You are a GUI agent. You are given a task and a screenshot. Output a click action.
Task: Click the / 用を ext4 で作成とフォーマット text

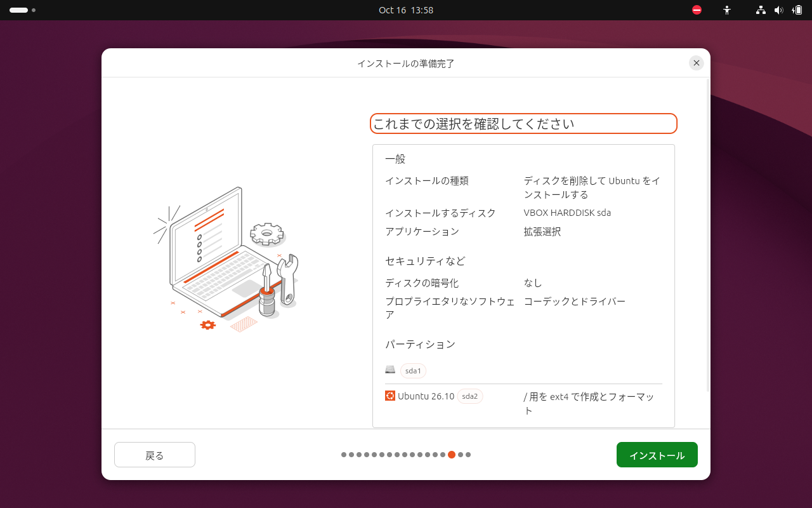[589, 403]
